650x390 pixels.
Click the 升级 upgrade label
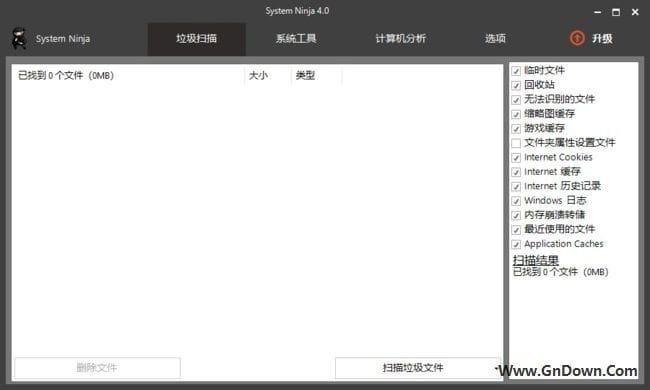pos(602,39)
